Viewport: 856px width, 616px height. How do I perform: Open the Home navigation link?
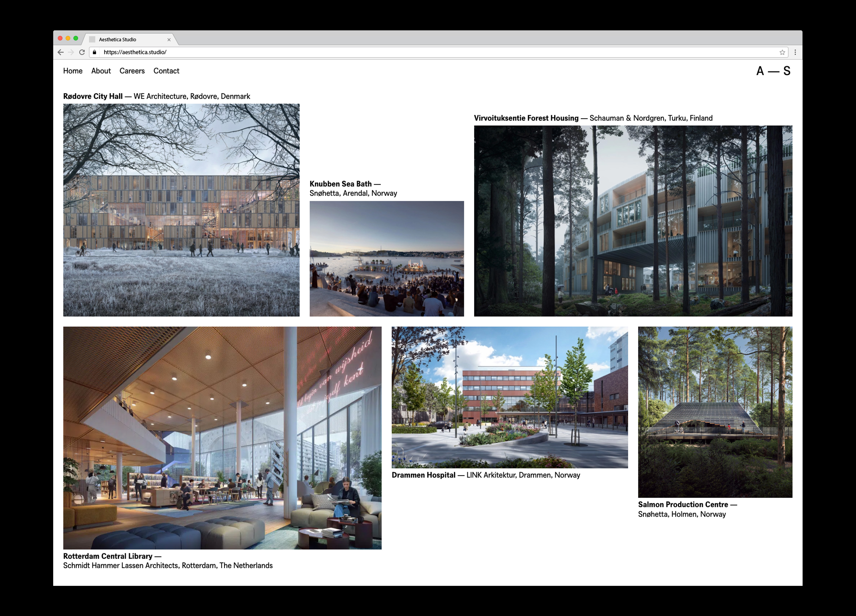(x=73, y=71)
